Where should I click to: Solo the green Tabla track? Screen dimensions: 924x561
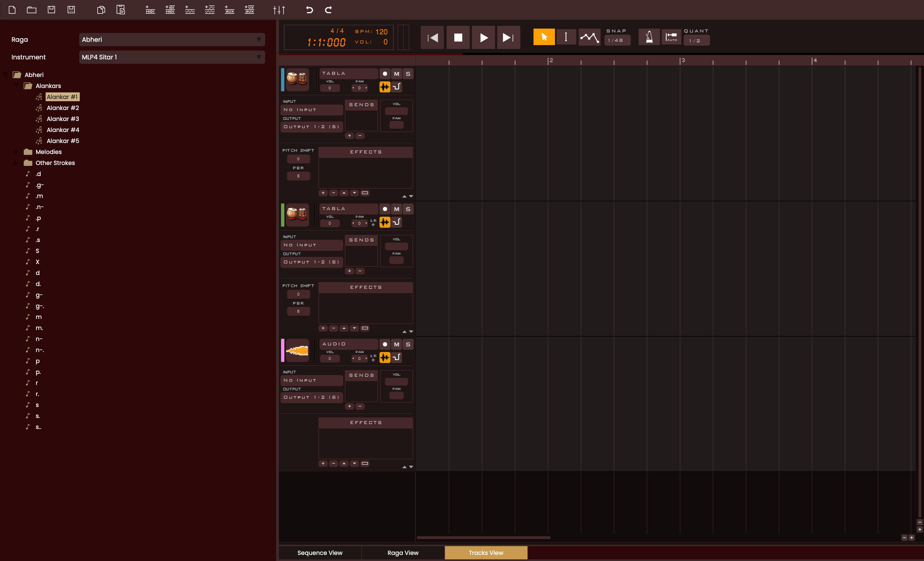pyautogui.click(x=408, y=209)
